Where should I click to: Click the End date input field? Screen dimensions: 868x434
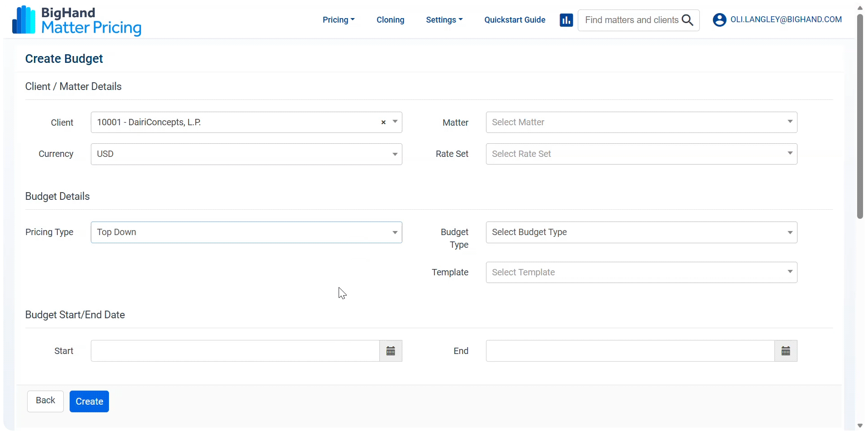[x=630, y=351]
